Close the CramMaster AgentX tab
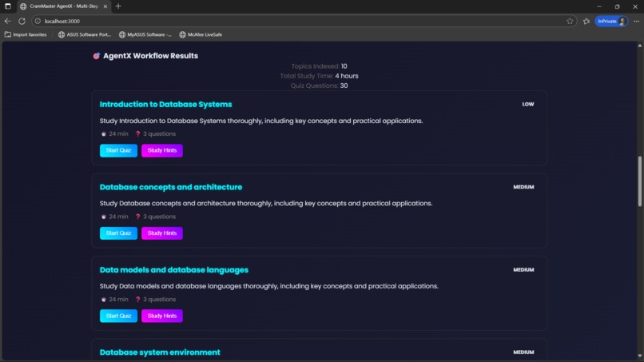 coord(105,6)
